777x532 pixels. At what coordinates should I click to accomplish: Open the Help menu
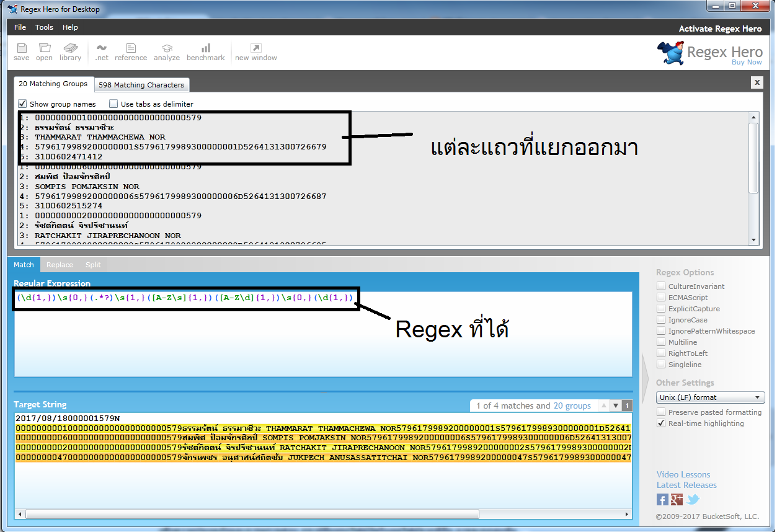pos(70,27)
